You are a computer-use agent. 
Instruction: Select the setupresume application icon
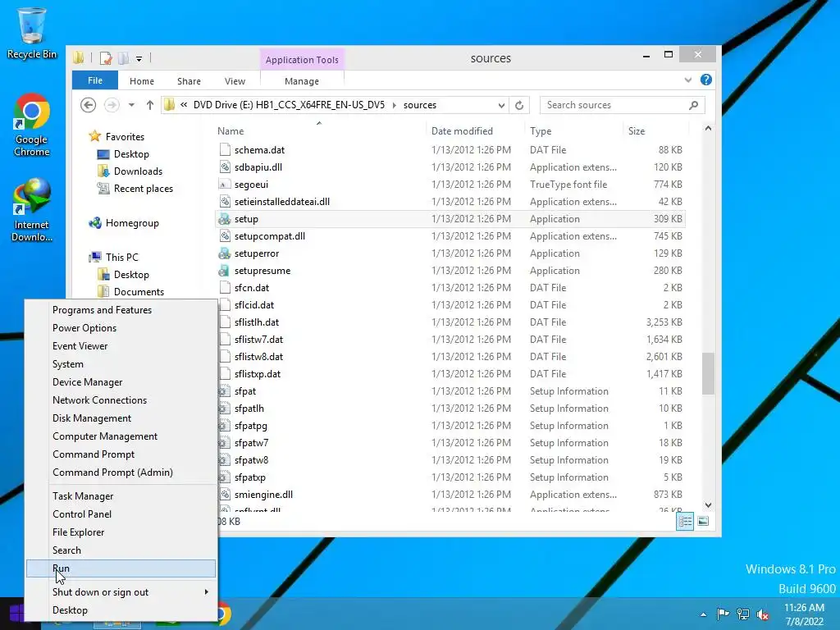[225, 271]
